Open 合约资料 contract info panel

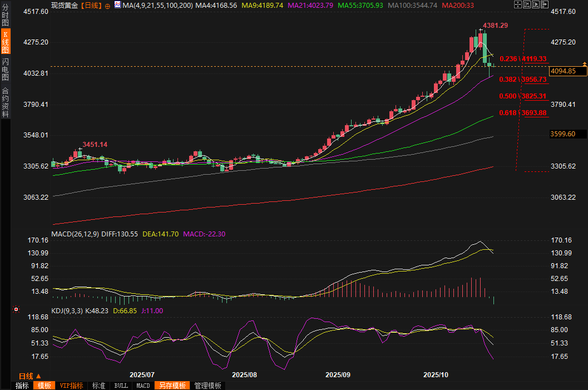(6, 102)
